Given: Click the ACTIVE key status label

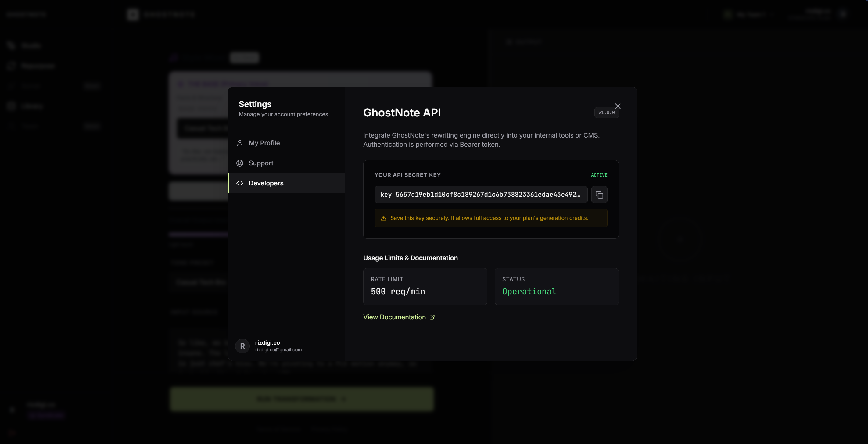Looking at the screenshot, I should [x=599, y=175].
